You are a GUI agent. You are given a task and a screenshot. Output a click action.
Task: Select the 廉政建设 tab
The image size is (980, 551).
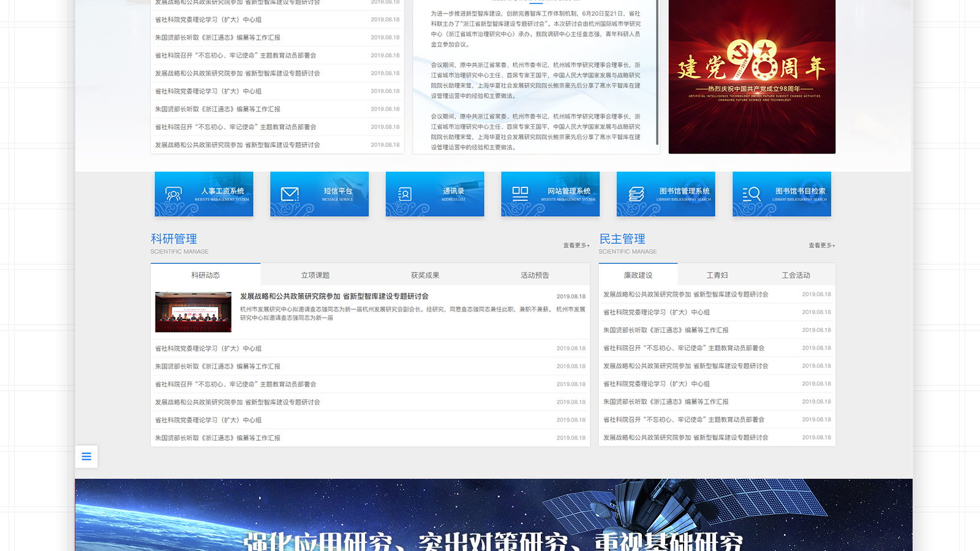638,275
